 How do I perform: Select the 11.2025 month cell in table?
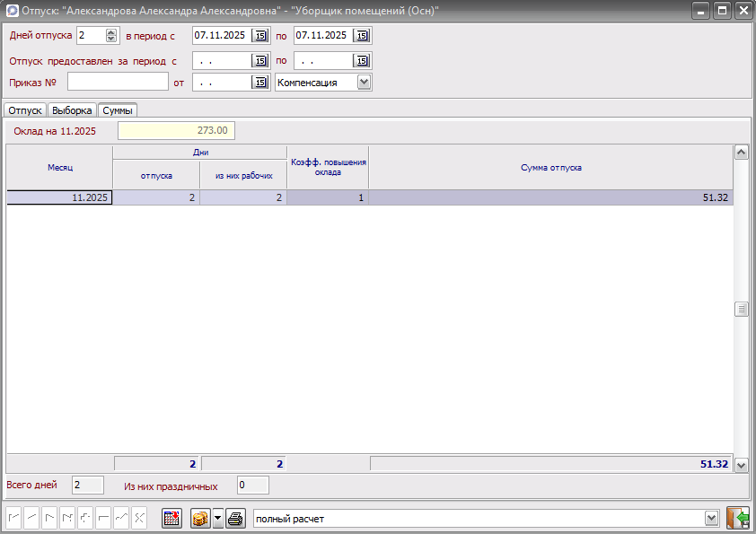click(x=59, y=197)
